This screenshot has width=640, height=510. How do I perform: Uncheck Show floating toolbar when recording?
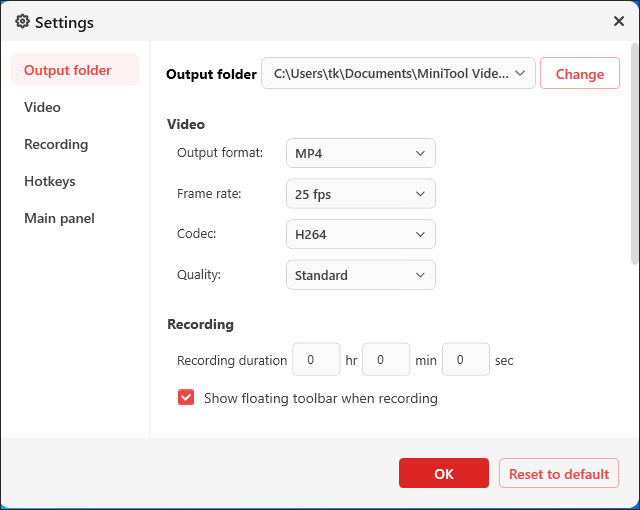[x=186, y=398]
